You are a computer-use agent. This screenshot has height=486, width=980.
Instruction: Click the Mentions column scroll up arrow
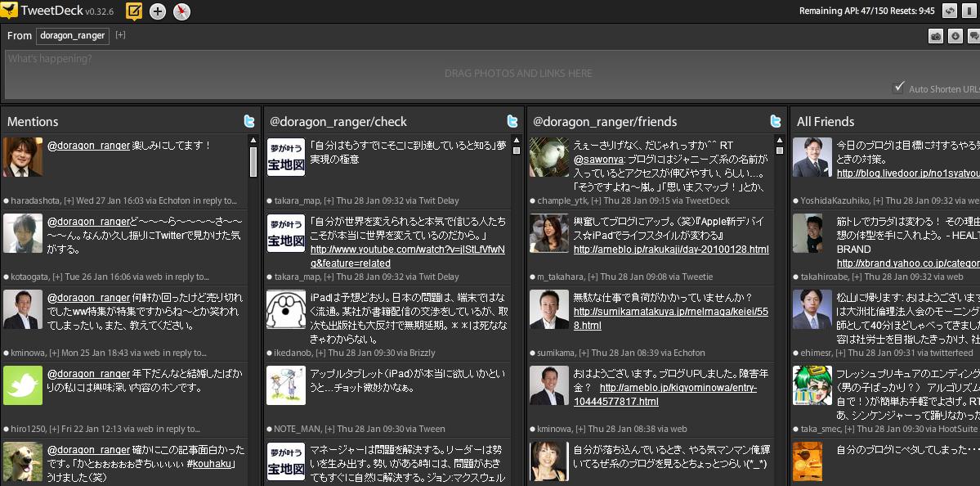253,140
